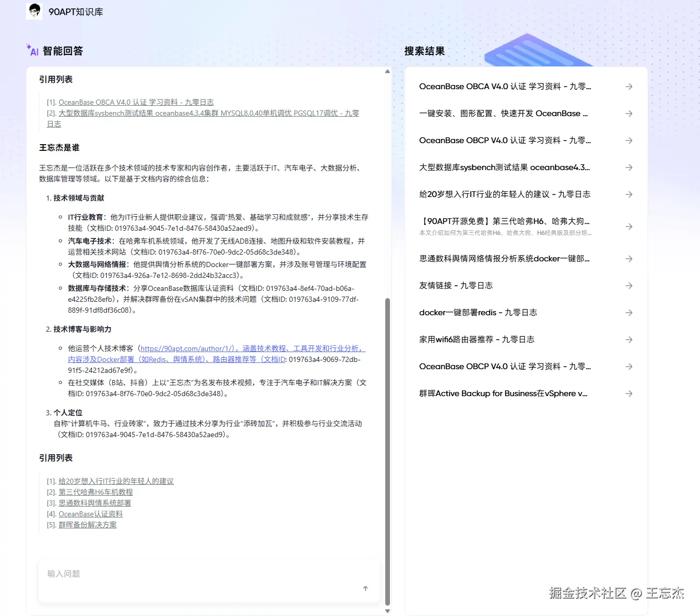Open result OceanBase OBCA V4.0 认证 学习资料

pyautogui.click(x=505, y=87)
